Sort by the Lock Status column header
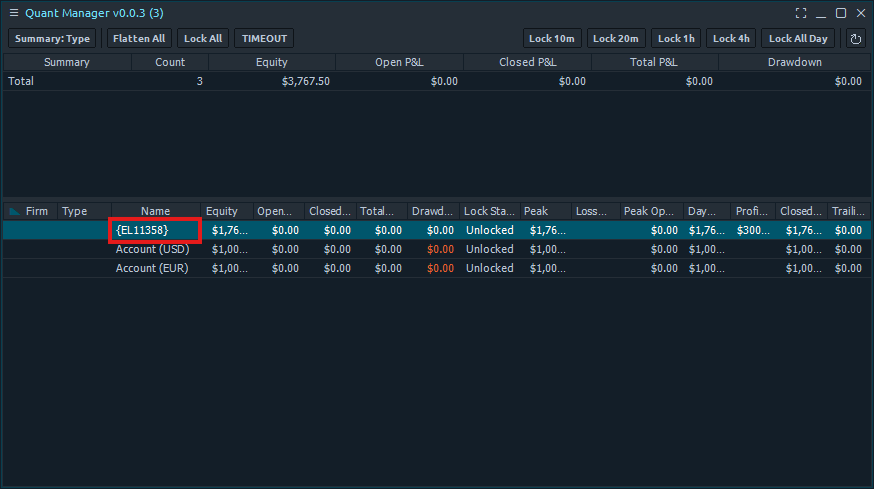This screenshot has height=489, width=874. (x=489, y=212)
